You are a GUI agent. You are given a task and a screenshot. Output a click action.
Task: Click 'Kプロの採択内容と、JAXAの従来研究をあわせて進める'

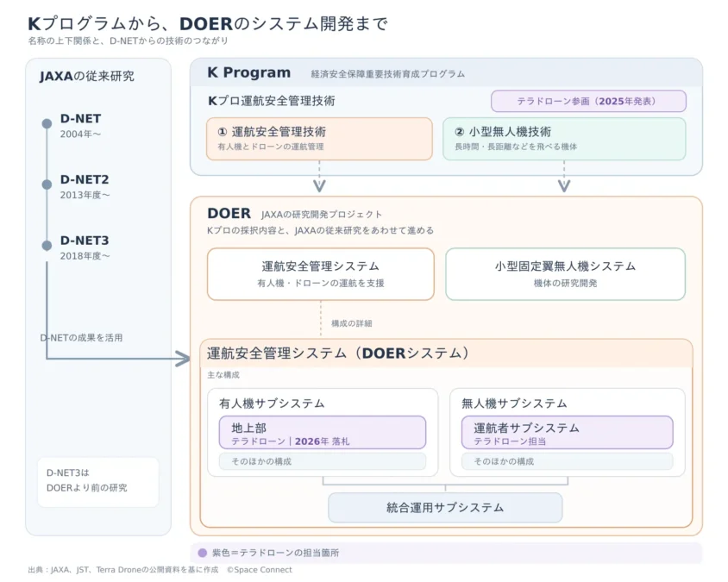[320, 230]
